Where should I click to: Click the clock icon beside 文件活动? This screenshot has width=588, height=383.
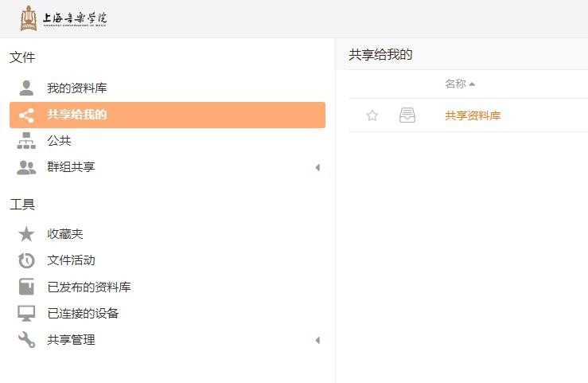pos(26,260)
